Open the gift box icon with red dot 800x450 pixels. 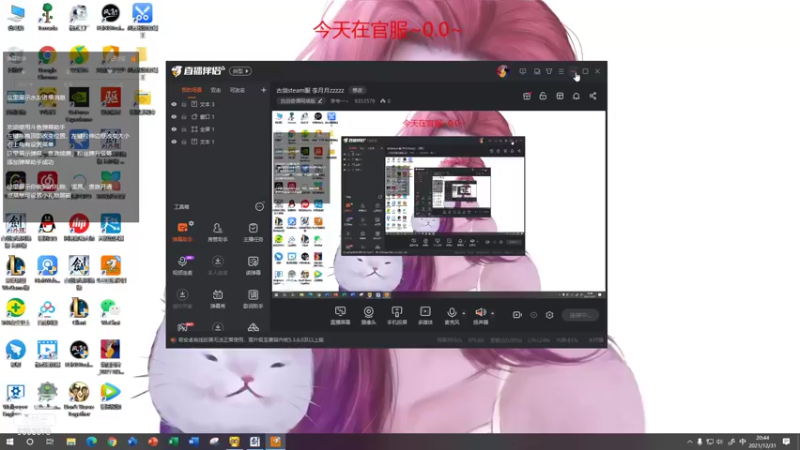click(x=527, y=96)
